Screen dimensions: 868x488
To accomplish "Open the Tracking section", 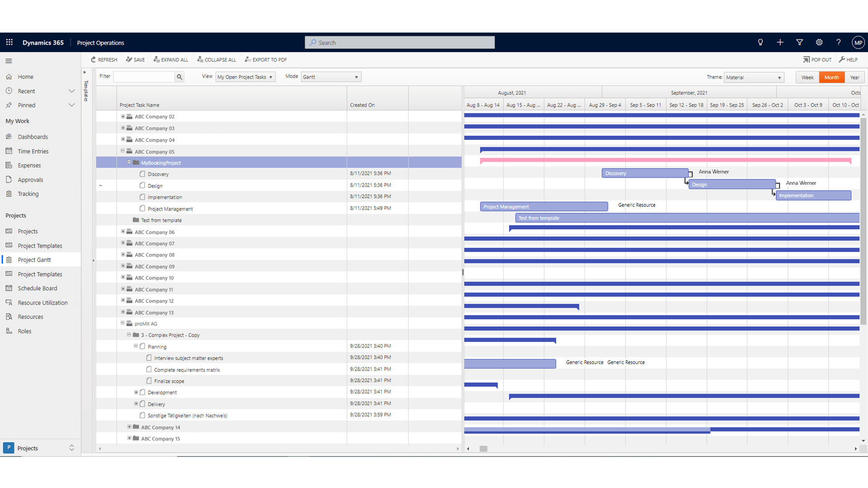I will (x=28, y=193).
